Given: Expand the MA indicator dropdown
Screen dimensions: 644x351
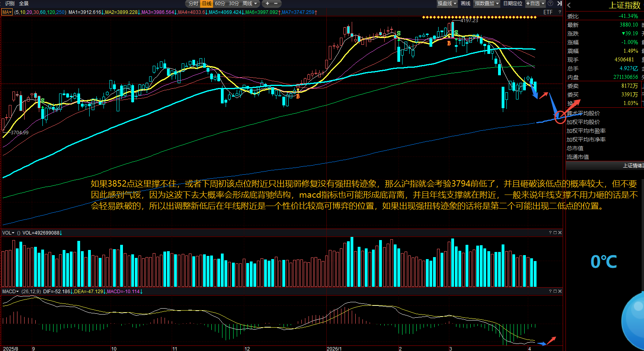Looking at the screenshot, I should point(7,12).
